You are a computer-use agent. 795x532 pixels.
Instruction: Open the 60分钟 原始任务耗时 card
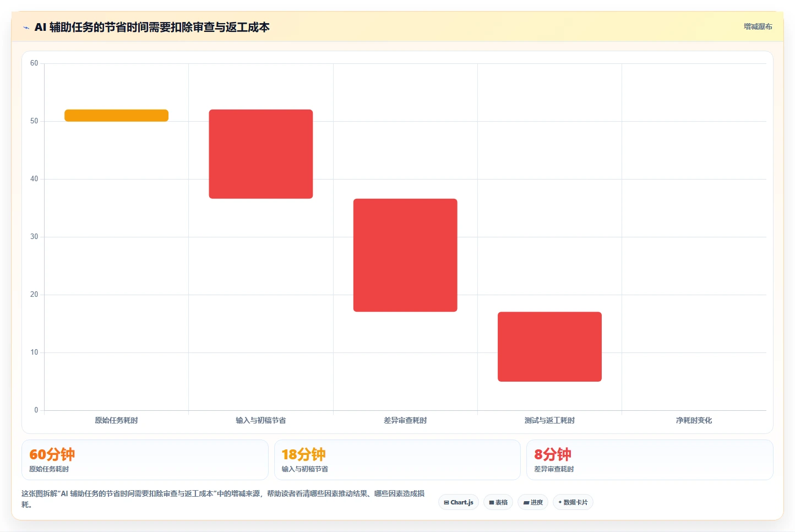[x=145, y=460]
